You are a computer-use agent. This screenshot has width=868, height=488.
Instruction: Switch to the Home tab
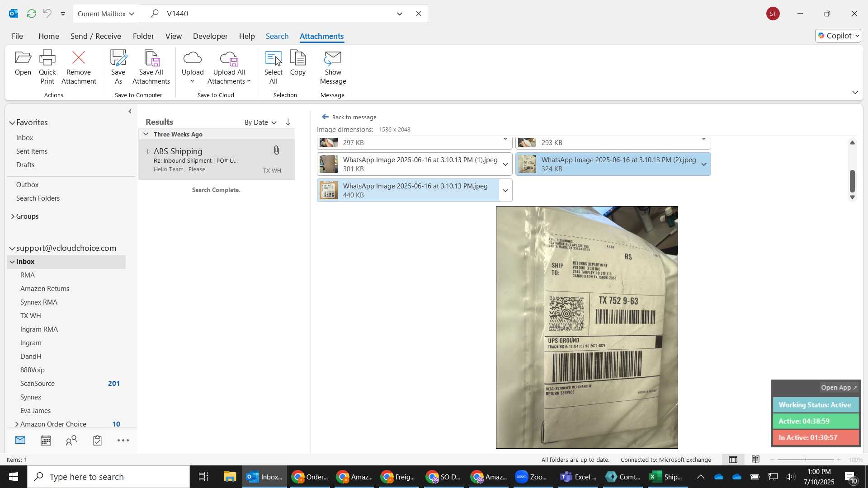click(48, 36)
